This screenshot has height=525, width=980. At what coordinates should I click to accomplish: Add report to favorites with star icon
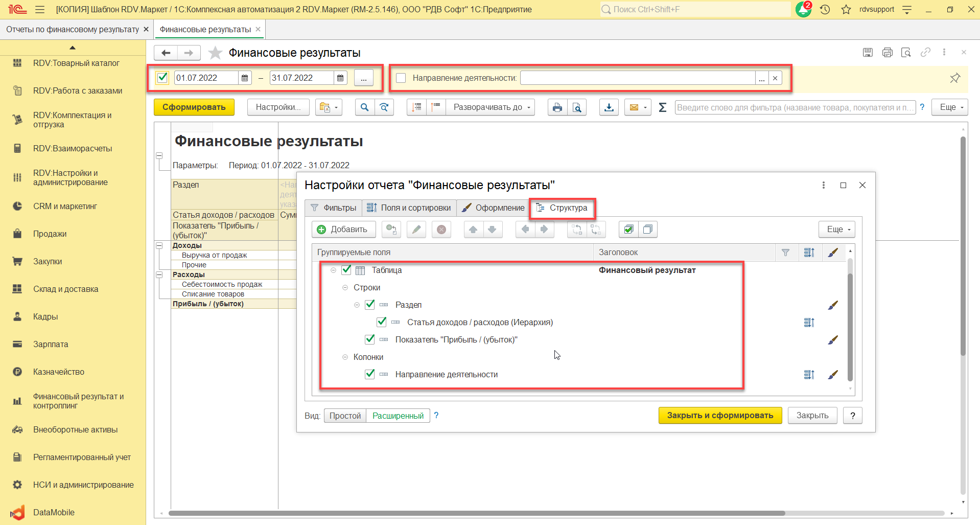click(x=216, y=53)
